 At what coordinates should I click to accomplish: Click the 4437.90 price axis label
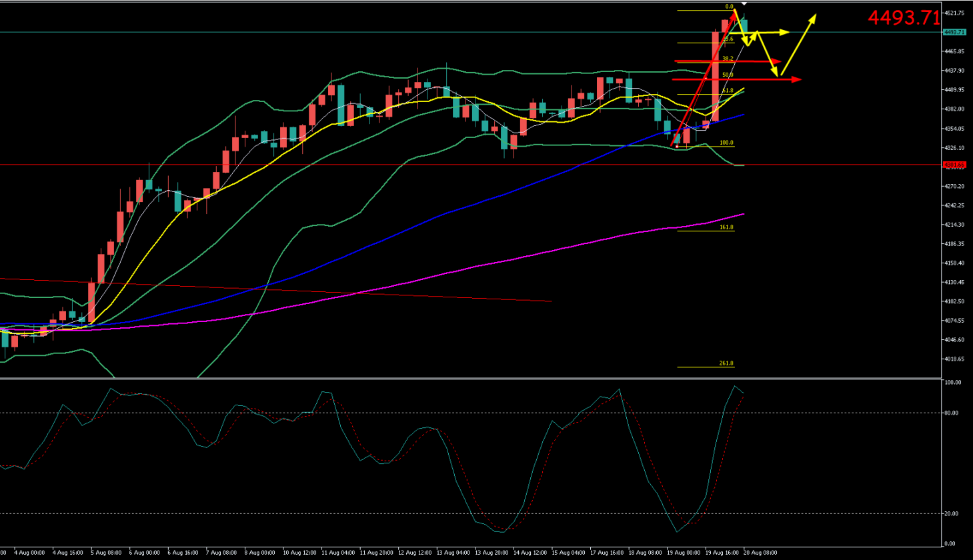point(955,71)
